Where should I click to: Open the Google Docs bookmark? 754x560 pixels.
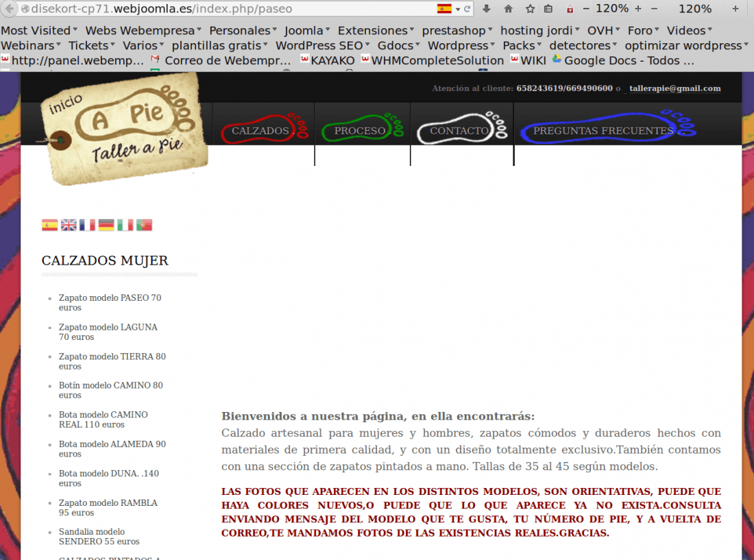point(623,60)
